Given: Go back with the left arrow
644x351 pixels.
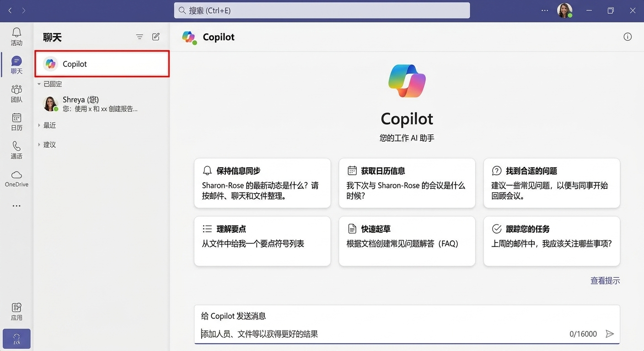Looking at the screenshot, I should [x=10, y=11].
